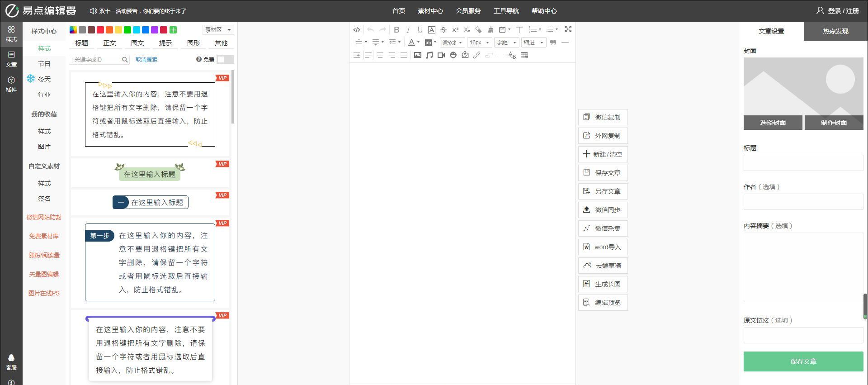Select the 冬天 winter style category
The height and width of the screenshot is (385, 868).
coord(44,79)
